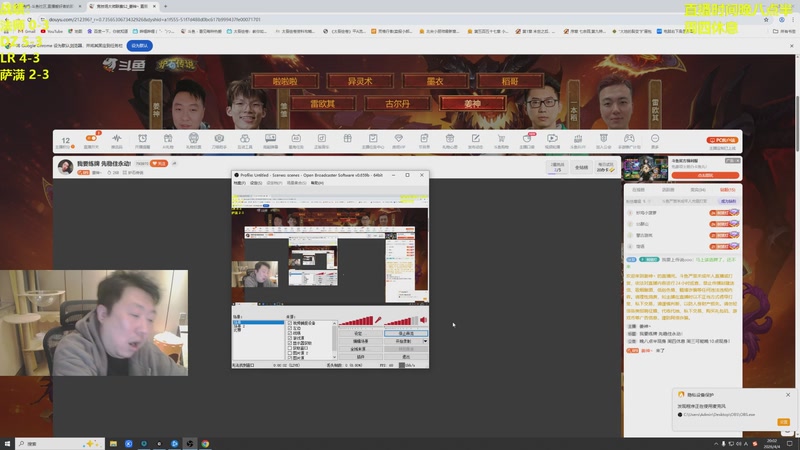Click the 古尔丹 banner button
The image size is (800, 450).
coord(397,104)
